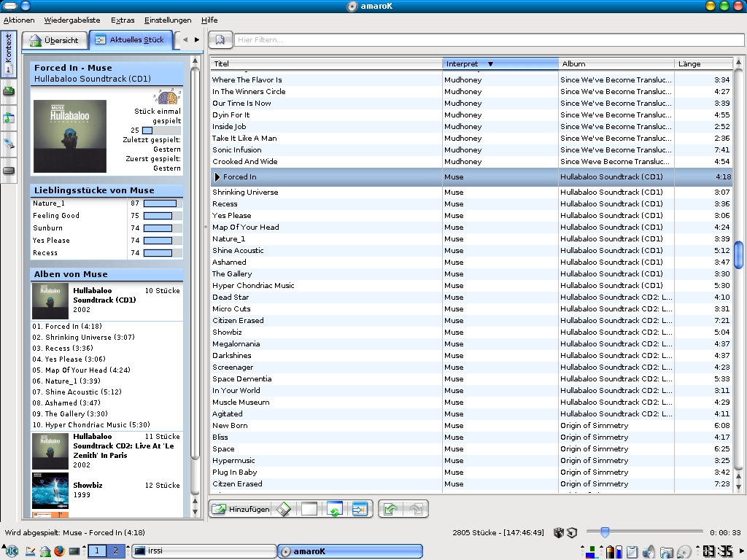
Task: Open the Collection browser sidebar tab
Action: tap(9, 91)
